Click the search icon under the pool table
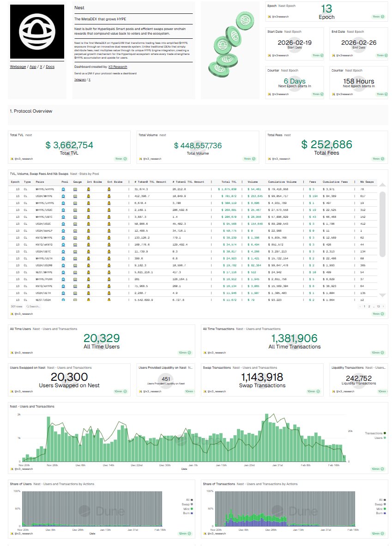 (28, 306)
